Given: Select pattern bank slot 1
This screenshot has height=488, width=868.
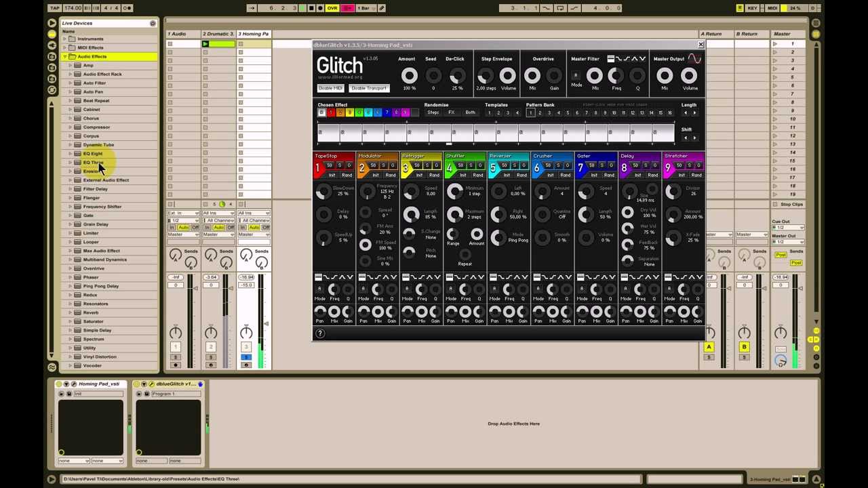Looking at the screenshot, I should [530, 113].
